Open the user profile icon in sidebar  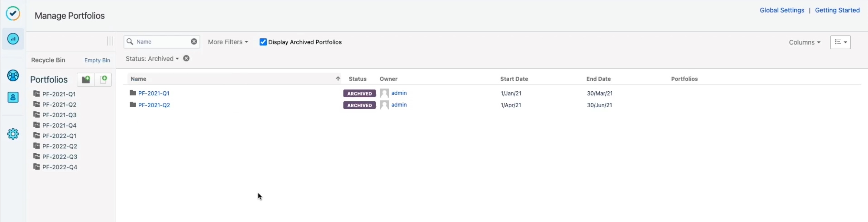click(x=13, y=98)
